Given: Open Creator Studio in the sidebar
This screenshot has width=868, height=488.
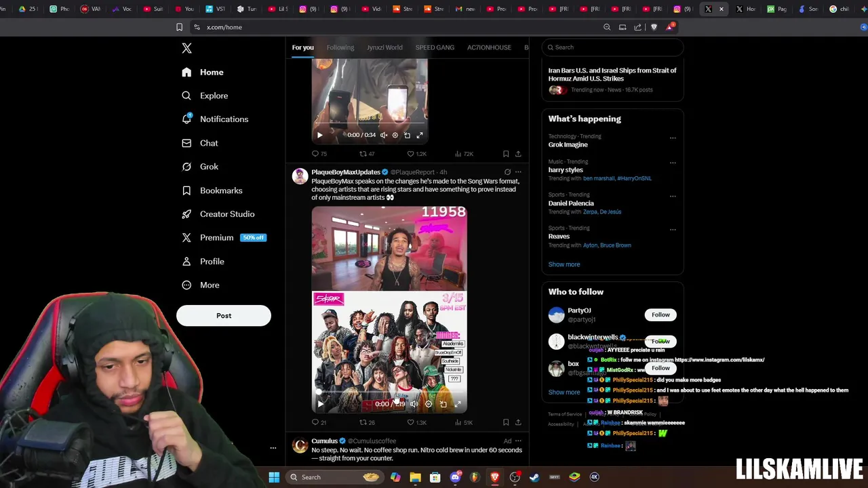Looking at the screenshot, I should (x=218, y=214).
